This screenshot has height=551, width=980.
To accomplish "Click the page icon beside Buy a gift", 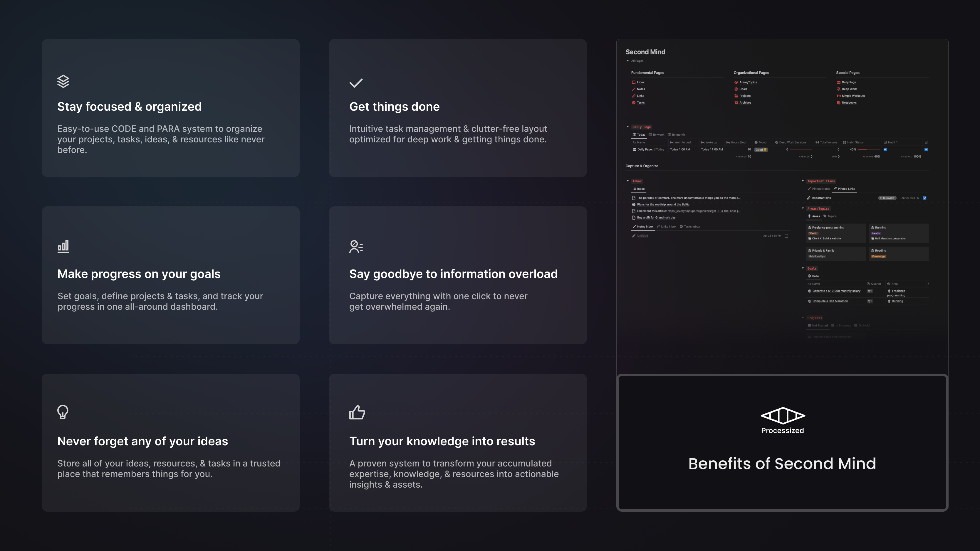I will coord(634,218).
